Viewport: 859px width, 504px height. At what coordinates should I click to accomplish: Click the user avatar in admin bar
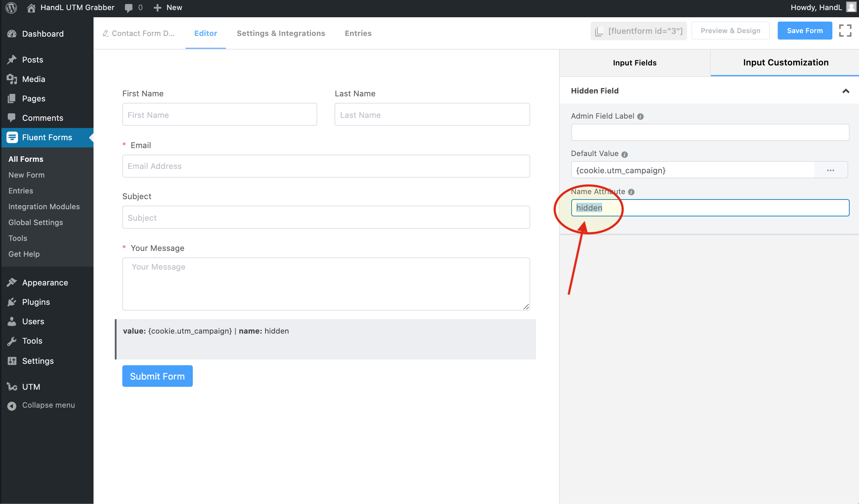click(851, 7)
